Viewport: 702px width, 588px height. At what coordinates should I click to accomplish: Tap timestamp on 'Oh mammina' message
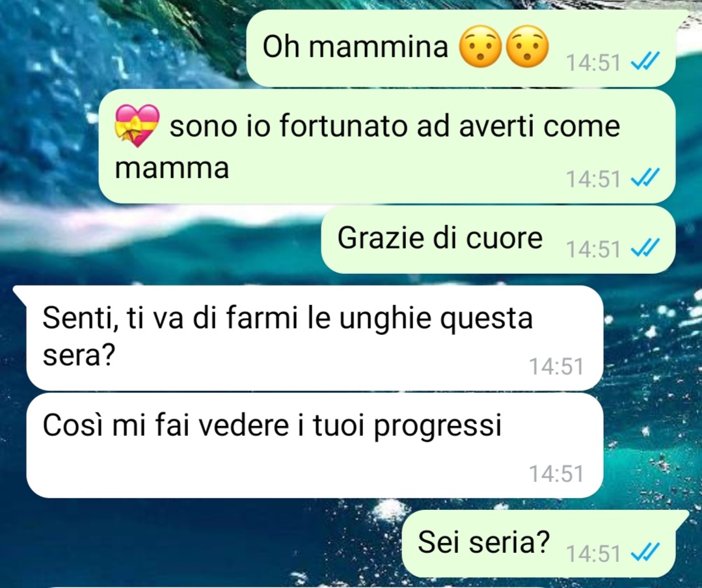tap(593, 62)
